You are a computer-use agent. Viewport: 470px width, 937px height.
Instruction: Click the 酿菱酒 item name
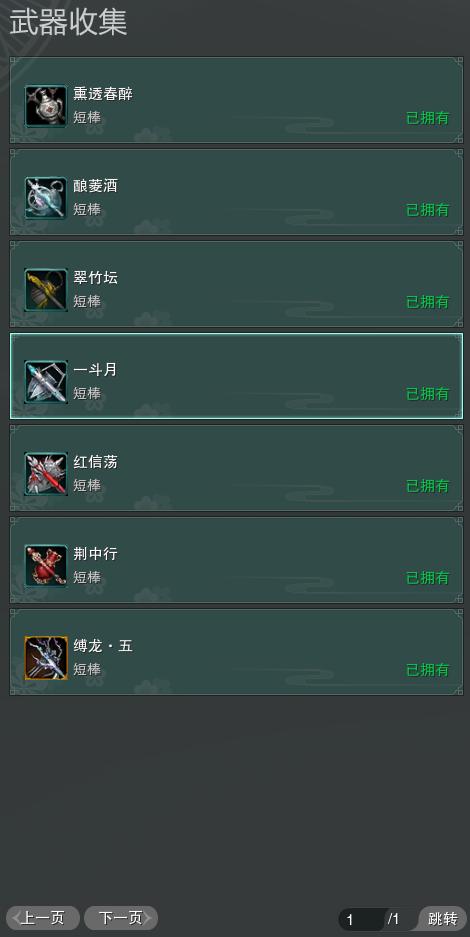point(96,186)
